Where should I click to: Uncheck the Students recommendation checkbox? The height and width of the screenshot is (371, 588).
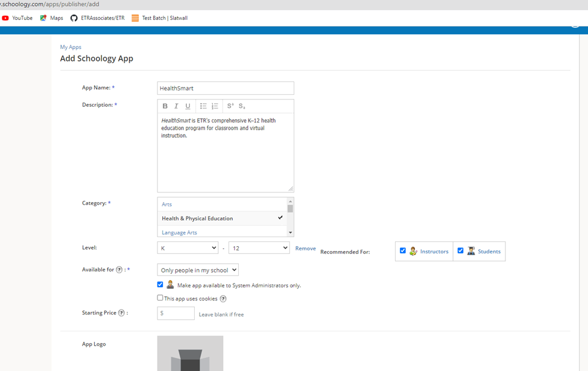click(x=461, y=250)
